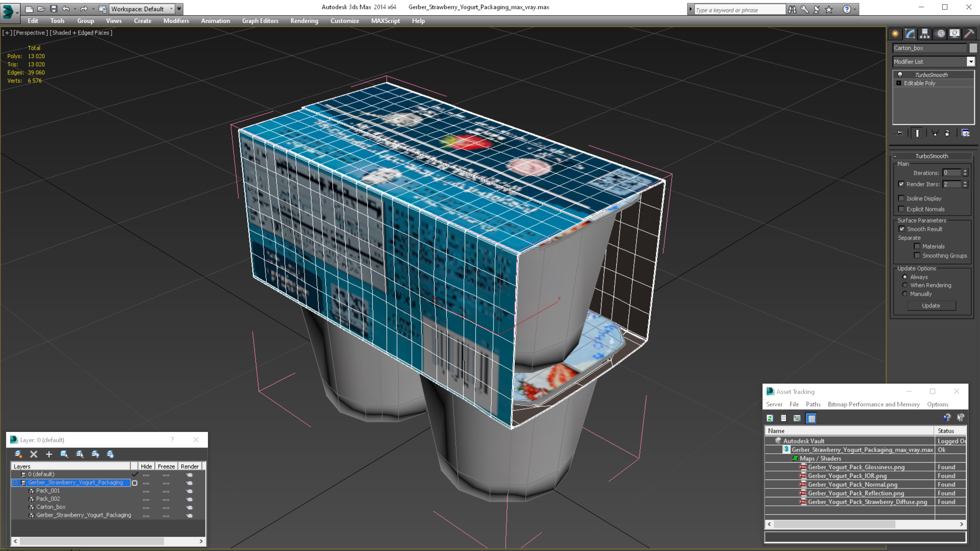Toggle TurboSmooth modifier lightbulb visibility
This screenshot has width=980, height=551.
900,75
